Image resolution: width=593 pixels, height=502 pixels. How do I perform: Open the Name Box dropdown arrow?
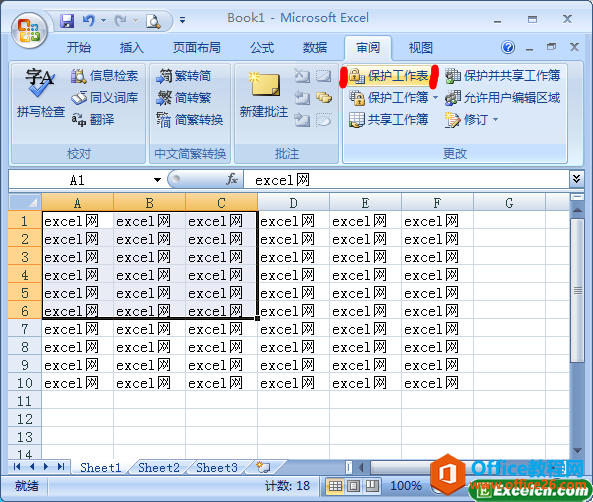pos(157,180)
